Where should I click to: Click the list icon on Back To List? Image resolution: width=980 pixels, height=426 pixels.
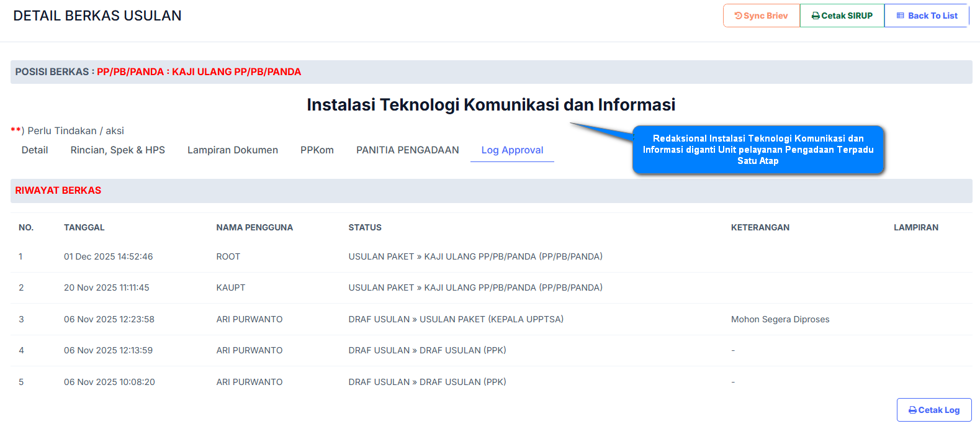(x=900, y=16)
